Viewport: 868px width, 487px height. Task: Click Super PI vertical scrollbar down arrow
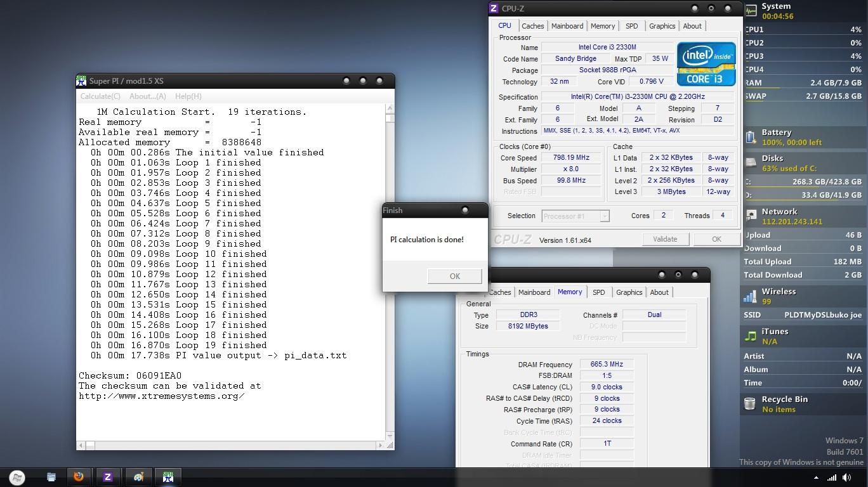click(390, 436)
